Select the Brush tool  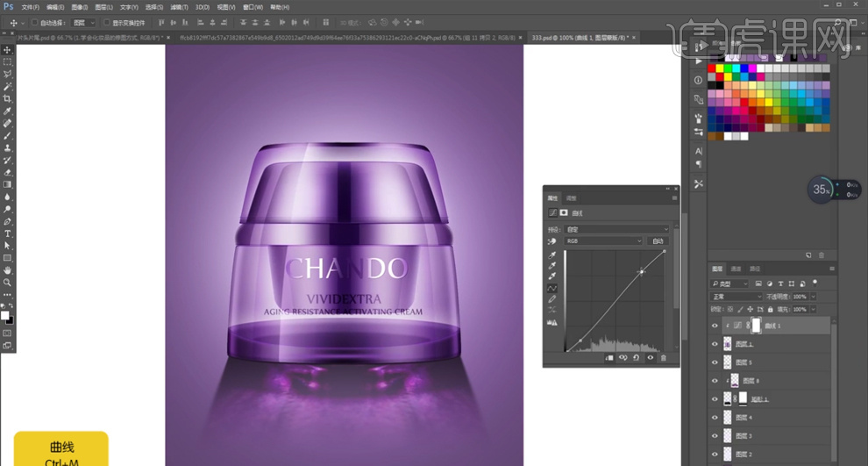(7, 136)
